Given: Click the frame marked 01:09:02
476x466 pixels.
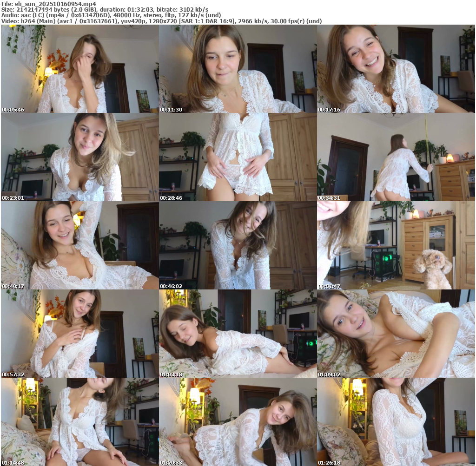Looking at the screenshot, I should coord(396,334).
